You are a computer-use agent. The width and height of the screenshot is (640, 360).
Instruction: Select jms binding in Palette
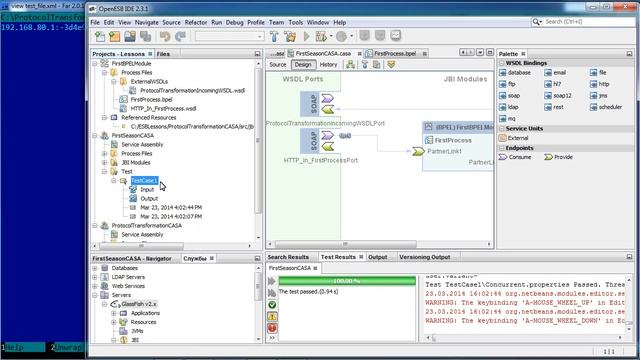(x=598, y=96)
